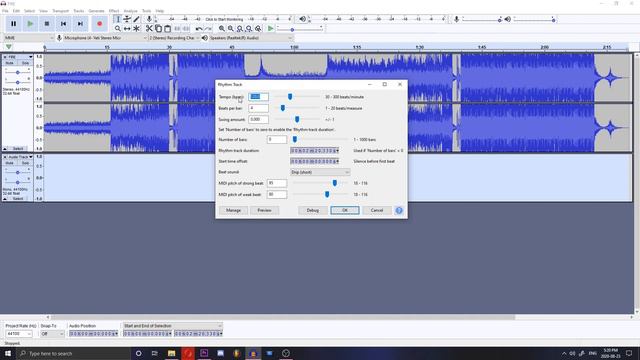Open the Project Rate 44100 dropdown

[x=18, y=334]
